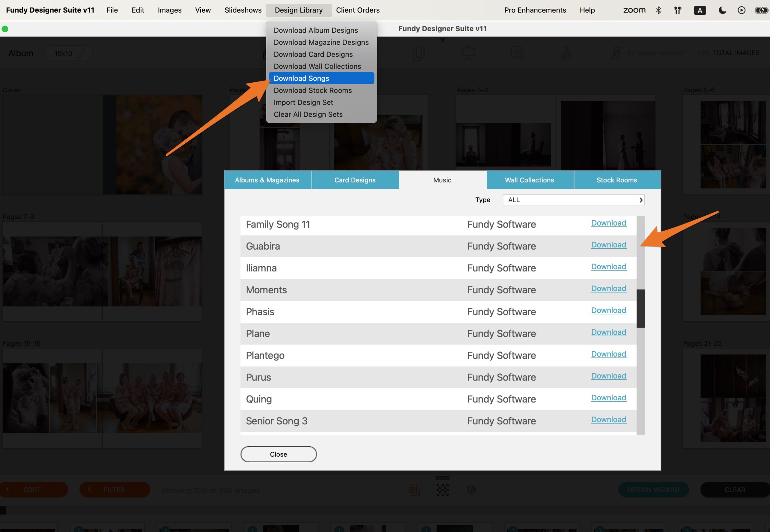Click the stacked images icon in bottom bar
770x532 pixels.
[x=414, y=489]
